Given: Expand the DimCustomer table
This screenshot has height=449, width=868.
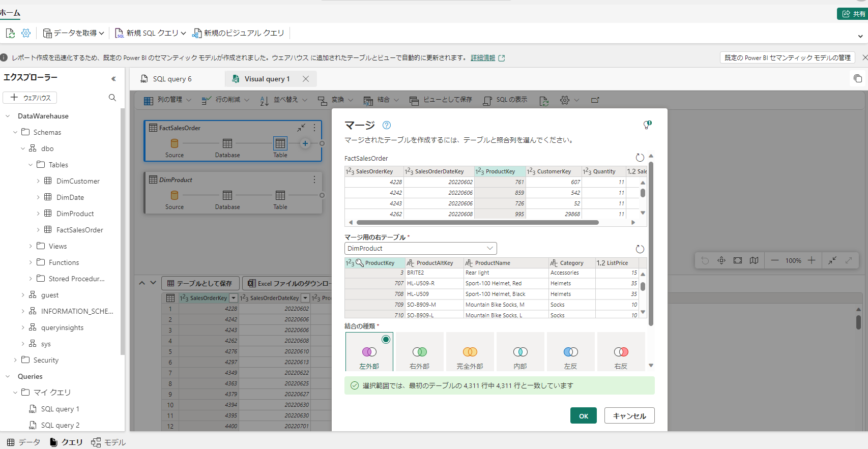Looking at the screenshot, I should pyautogui.click(x=38, y=181).
